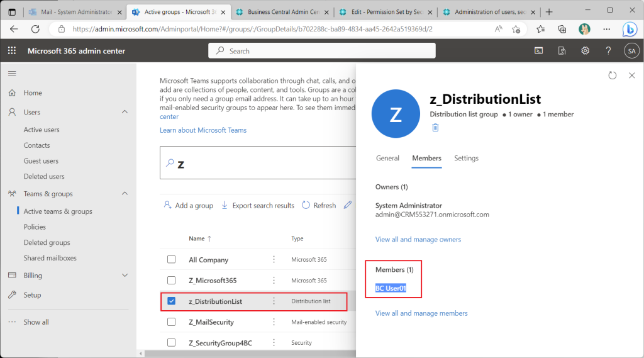Expand the Billing nav section chevron
Screen dimensions: 644x358
pyautogui.click(x=125, y=275)
